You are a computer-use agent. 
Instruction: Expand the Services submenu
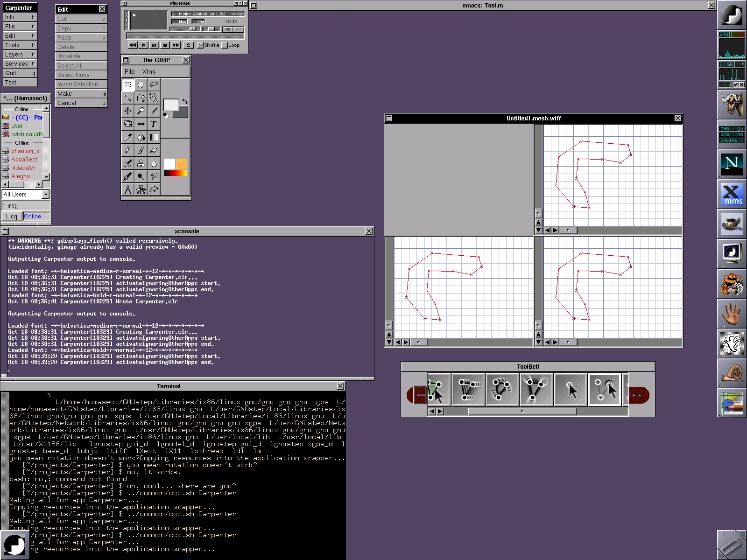(19, 64)
